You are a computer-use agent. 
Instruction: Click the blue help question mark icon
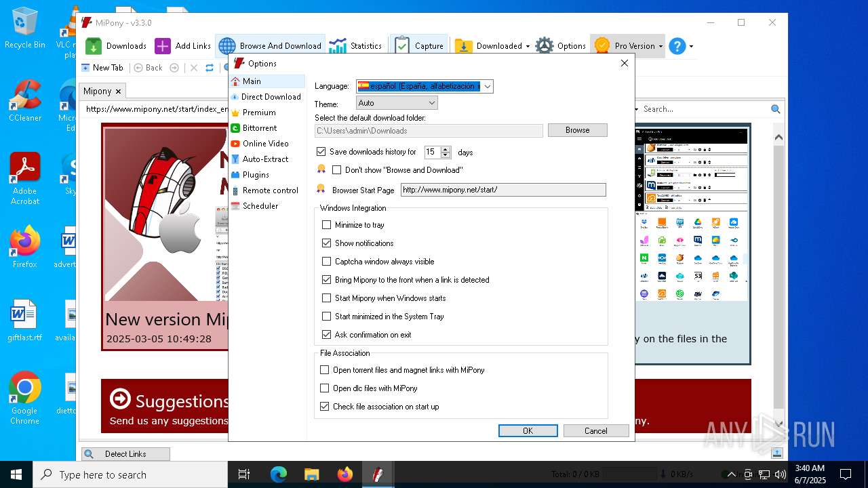(x=677, y=45)
